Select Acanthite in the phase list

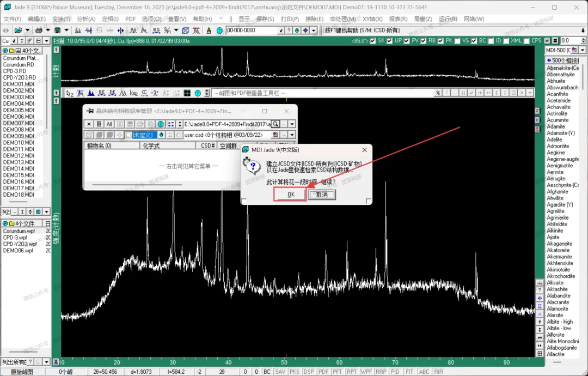pos(558,94)
